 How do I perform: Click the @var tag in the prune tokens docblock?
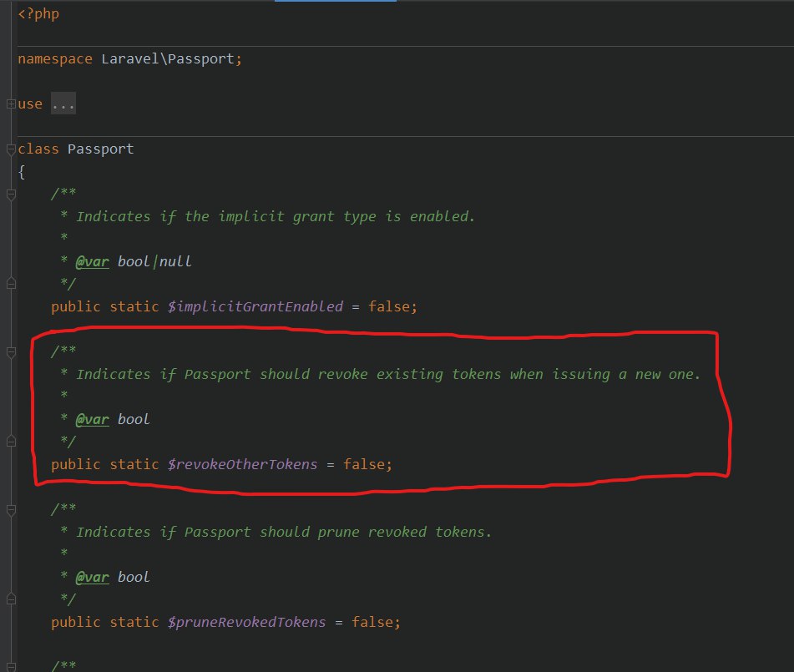pyautogui.click(x=92, y=578)
